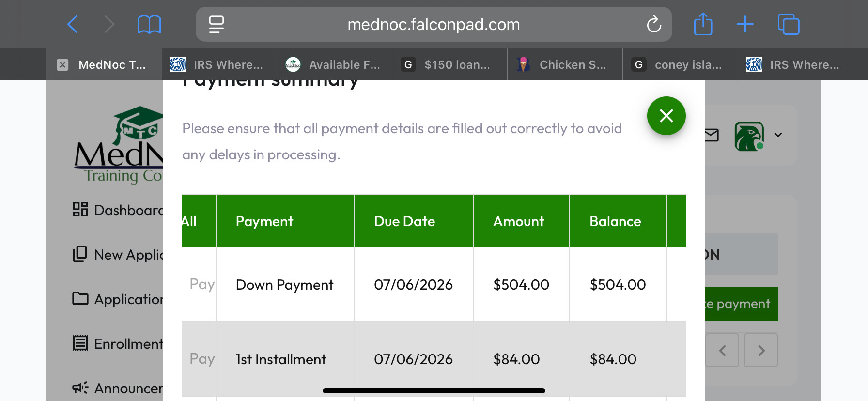
Task: Switch to the first IRS Where tab
Action: pyautogui.click(x=219, y=64)
